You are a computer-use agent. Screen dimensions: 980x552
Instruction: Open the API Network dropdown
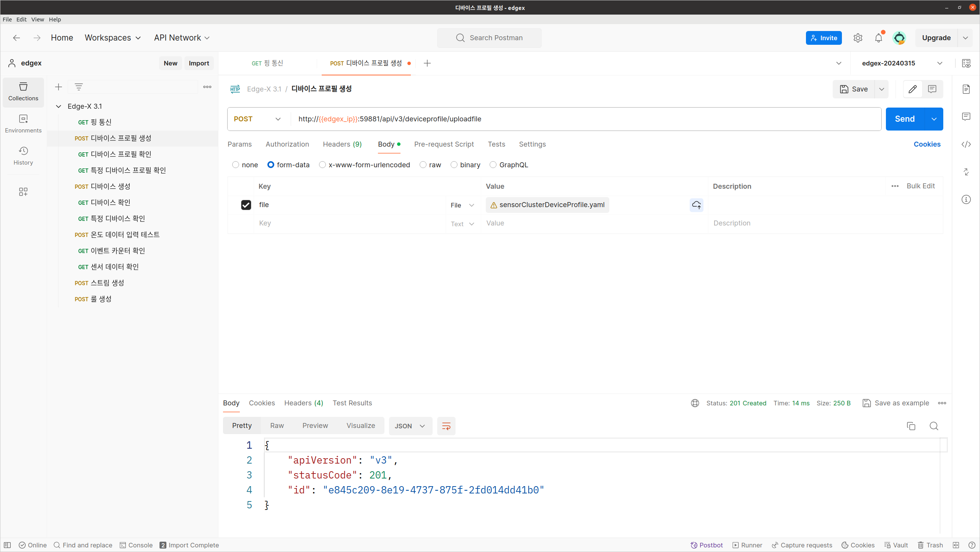click(x=182, y=38)
